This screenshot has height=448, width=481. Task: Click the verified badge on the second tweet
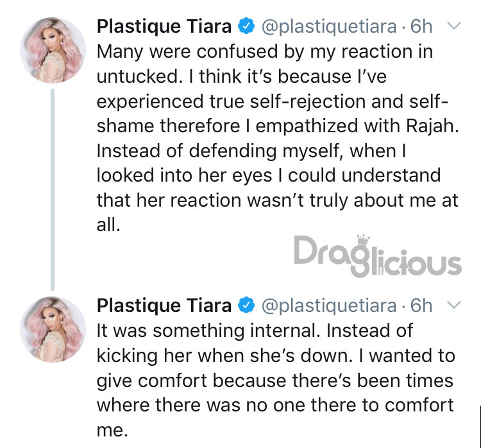click(247, 306)
